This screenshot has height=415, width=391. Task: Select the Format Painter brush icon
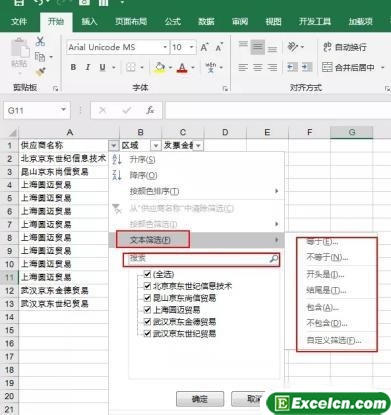[x=41, y=71]
